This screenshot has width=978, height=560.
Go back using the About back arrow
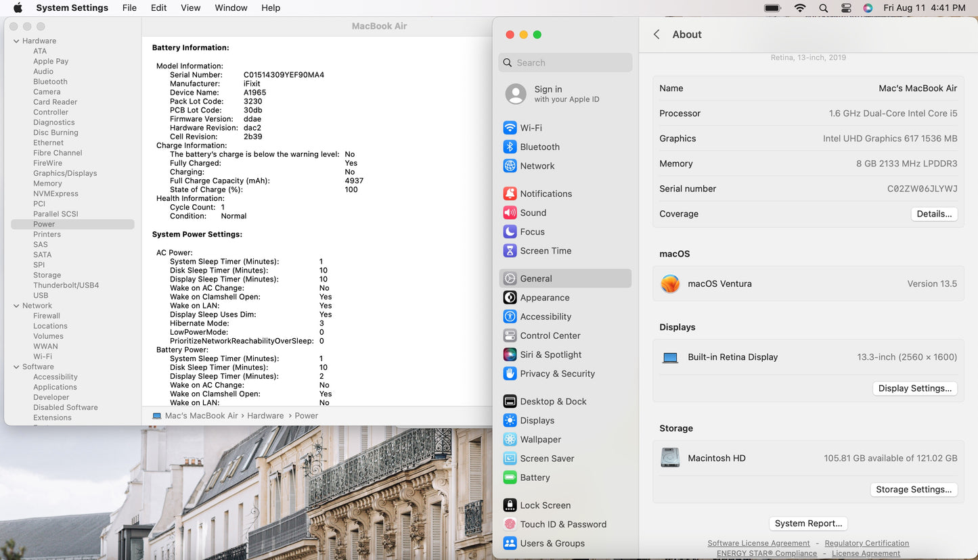coord(657,34)
